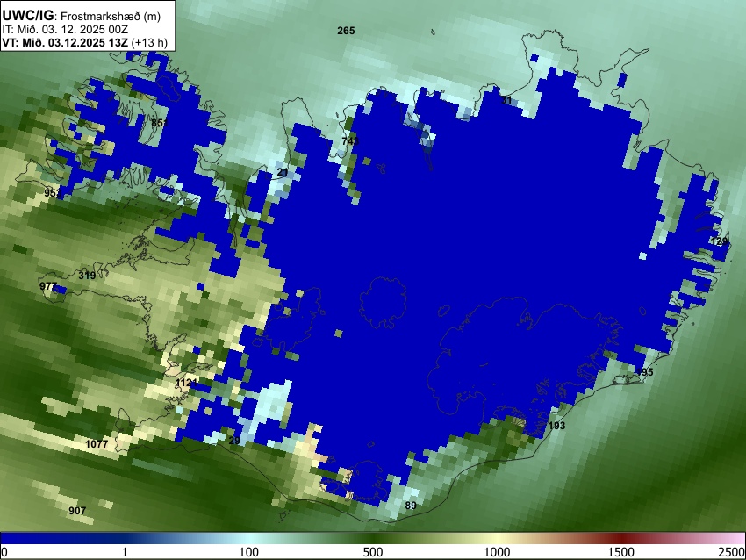Click the valid time line "VT: Mið. 03.12.2025 13Z"
746x560 pixels.
(65, 42)
